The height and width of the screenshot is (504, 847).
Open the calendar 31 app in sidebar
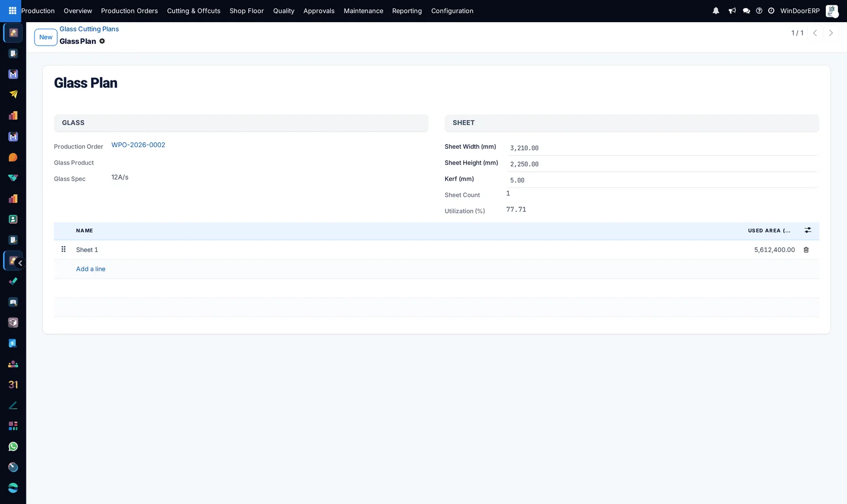(13, 385)
